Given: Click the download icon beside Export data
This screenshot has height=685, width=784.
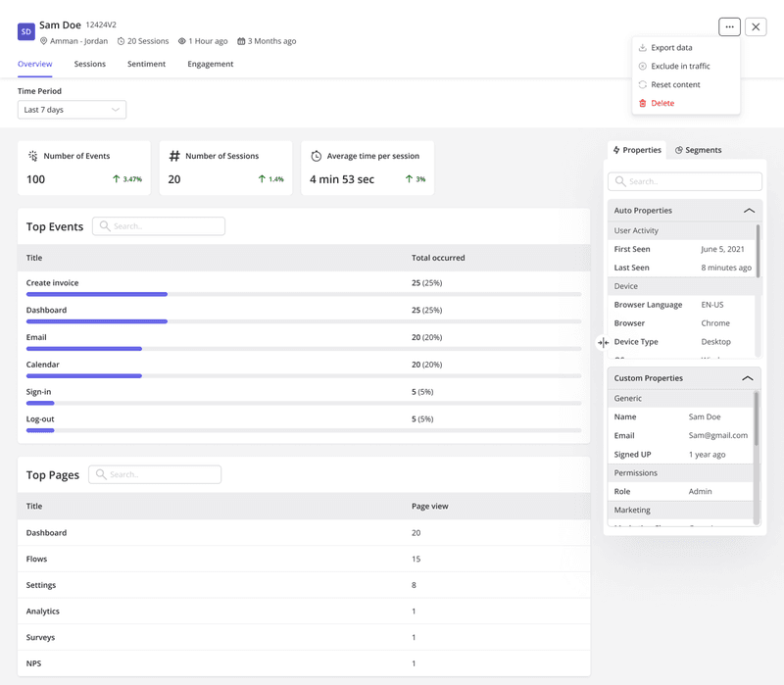Looking at the screenshot, I should coord(643,46).
